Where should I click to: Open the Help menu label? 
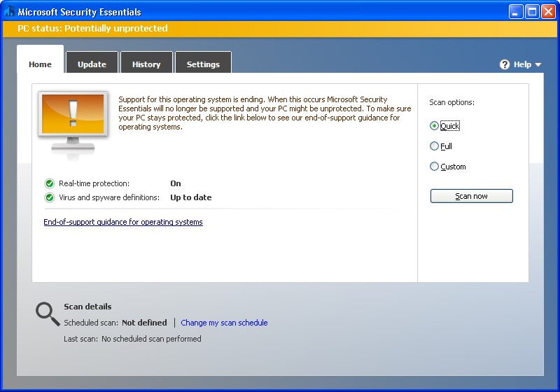click(522, 64)
